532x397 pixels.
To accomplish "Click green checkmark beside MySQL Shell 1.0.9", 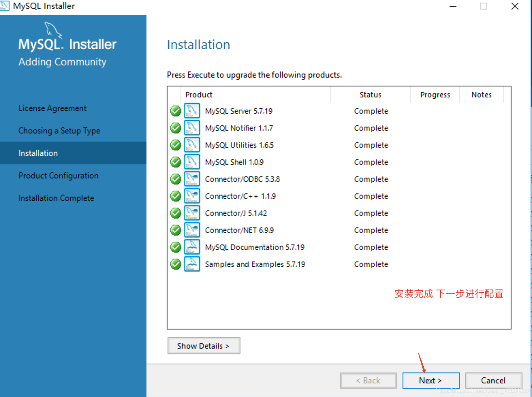I will click(x=176, y=162).
